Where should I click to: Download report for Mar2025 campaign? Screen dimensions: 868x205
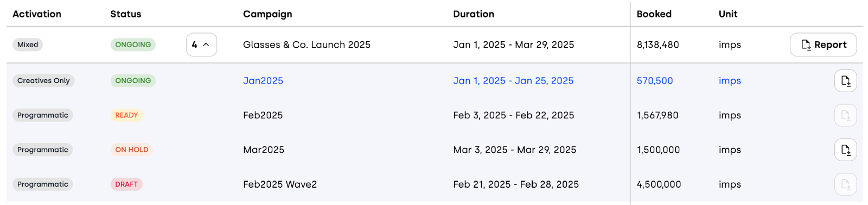point(845,150)
